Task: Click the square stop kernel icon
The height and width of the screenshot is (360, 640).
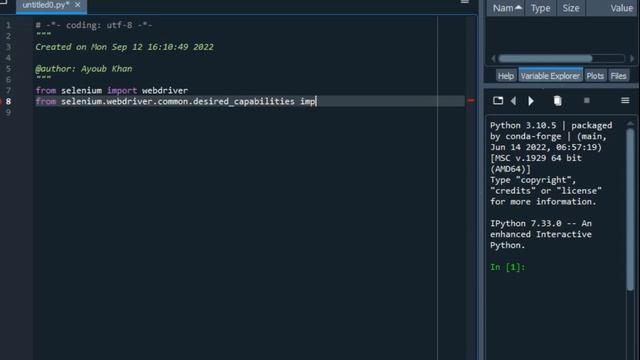Action: (x=587, y=100)
